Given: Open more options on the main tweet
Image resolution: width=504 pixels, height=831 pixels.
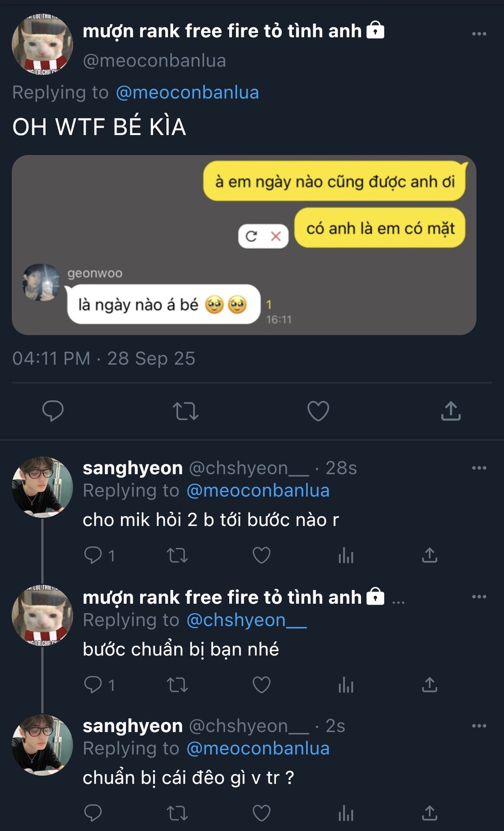Looking at the screenshot, I should 479,34.
